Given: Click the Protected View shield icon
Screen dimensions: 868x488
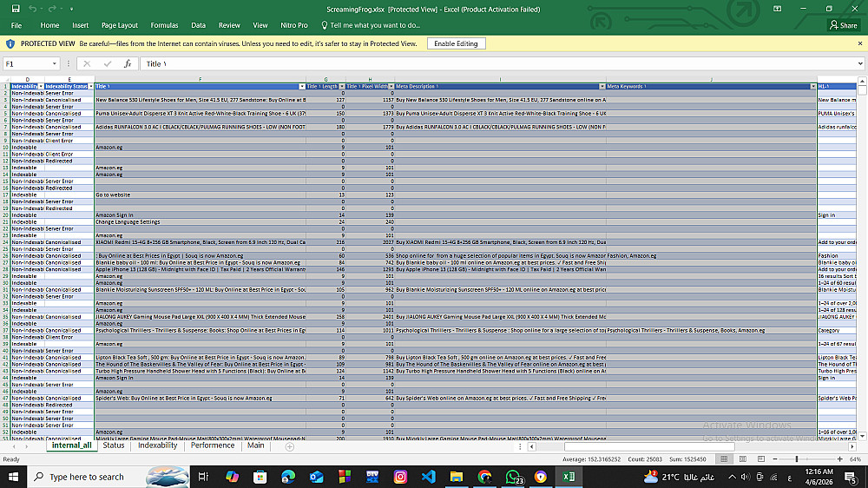Looking at the screenshot, I should [10, 43].
